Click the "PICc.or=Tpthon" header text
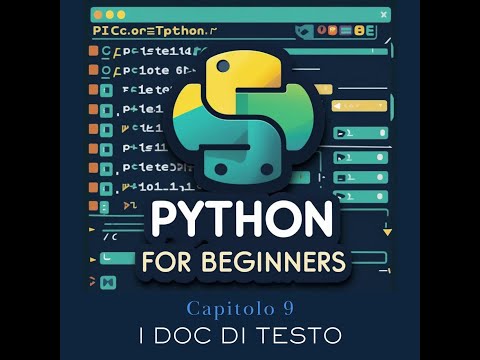 click(155, 31)
